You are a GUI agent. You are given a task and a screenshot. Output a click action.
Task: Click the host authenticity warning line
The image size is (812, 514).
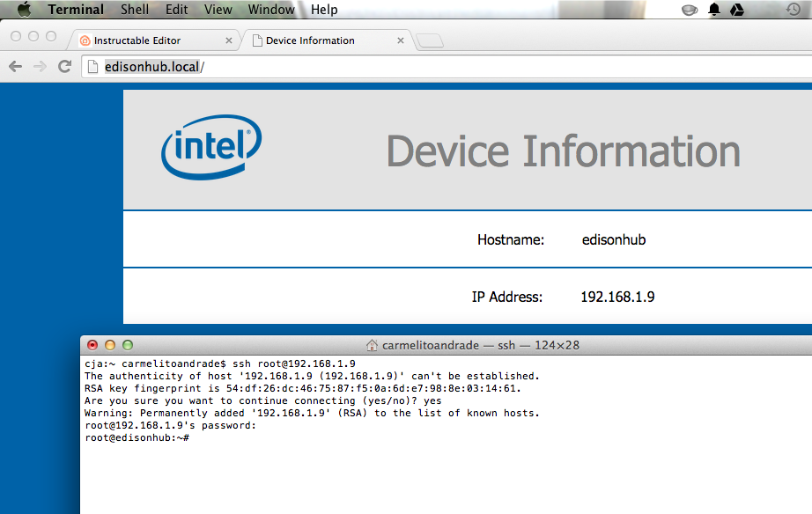[x=313, y=376]
